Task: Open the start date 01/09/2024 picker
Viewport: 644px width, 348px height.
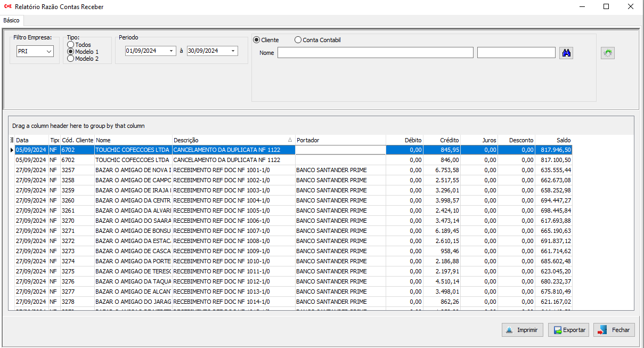Action: 171,51
